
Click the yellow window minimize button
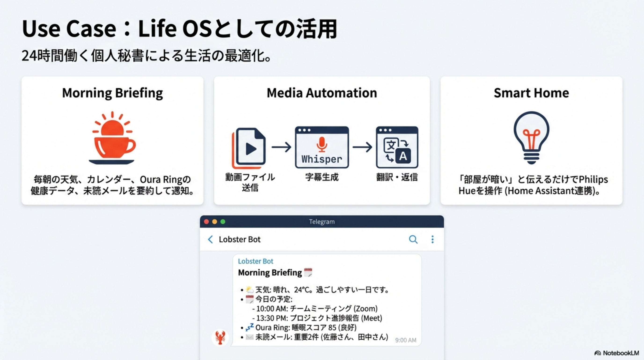click(215, 221)
